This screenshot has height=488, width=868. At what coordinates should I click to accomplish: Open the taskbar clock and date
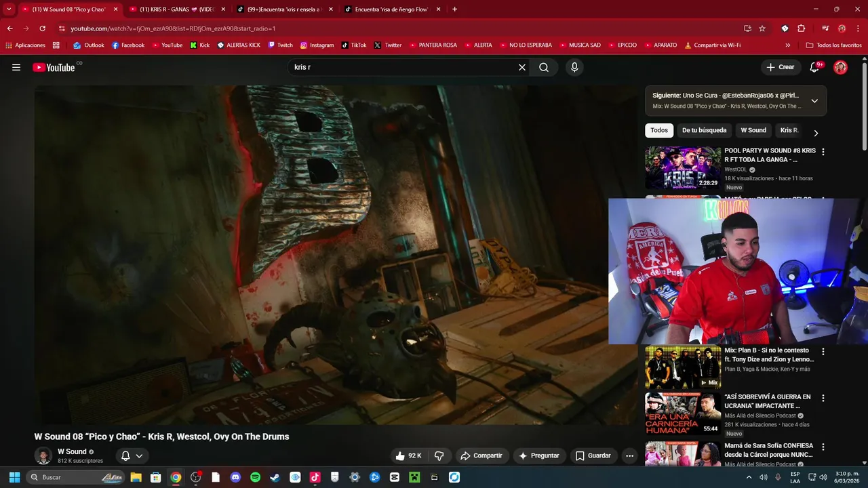848,477
